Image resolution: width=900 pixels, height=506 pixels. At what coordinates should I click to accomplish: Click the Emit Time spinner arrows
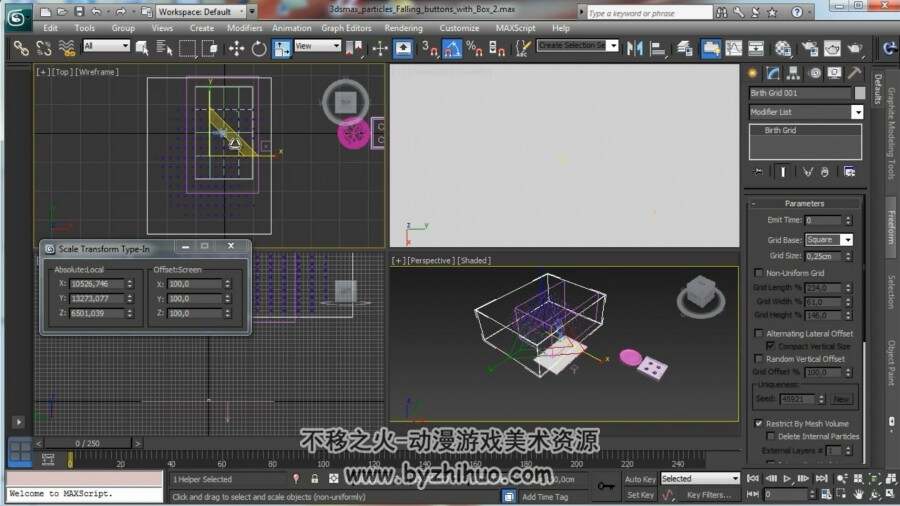pyautogui.click(x=848, y=220)
